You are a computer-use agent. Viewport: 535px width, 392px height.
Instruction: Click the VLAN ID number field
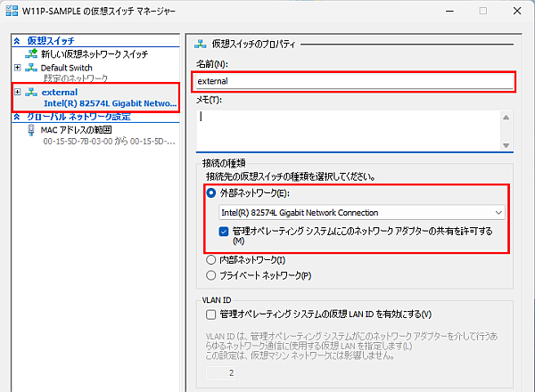click(x=221, y=372)
